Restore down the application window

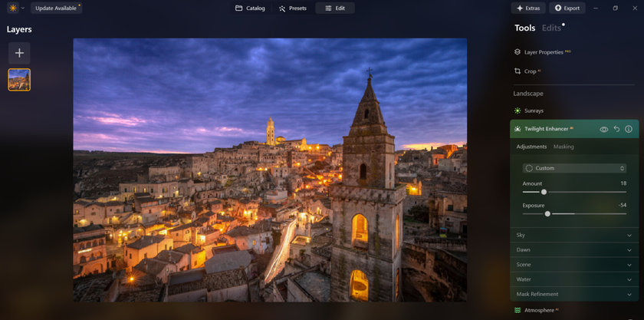pos(615,8)
